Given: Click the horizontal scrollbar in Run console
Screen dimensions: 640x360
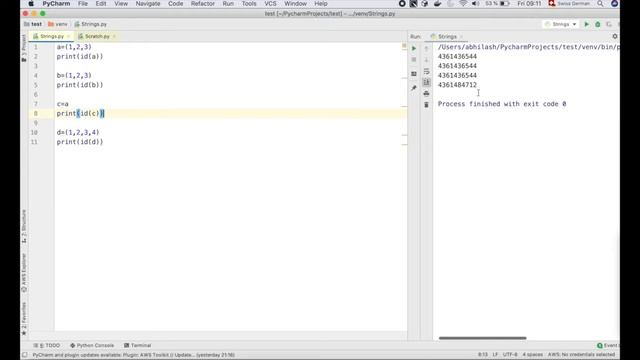Looking at the screenshot, I should tap(482, 338).
